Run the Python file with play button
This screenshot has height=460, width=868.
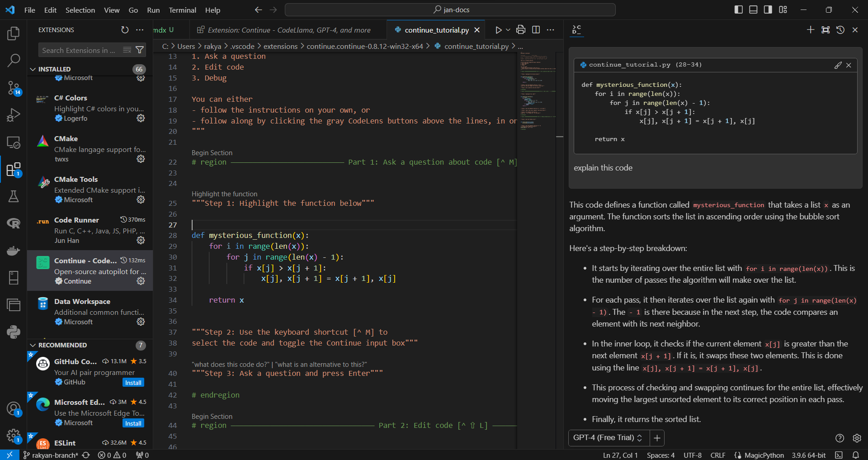[x=498, y=30]
